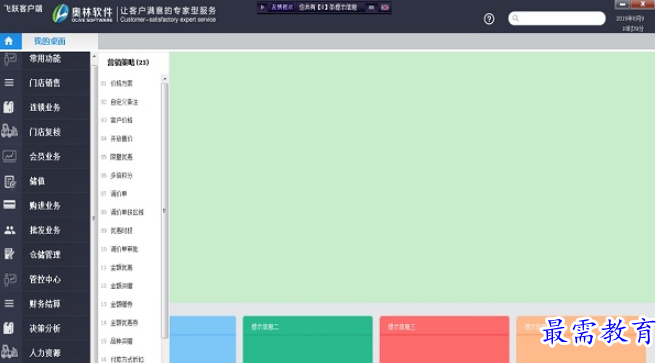Click the 仓储管理 sidebar icon
This screenshot has width=664, height=363.
click(9, 254)
